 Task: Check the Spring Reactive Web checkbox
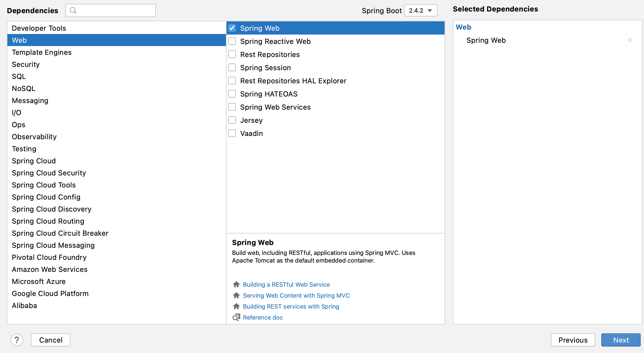pos(232,41)
